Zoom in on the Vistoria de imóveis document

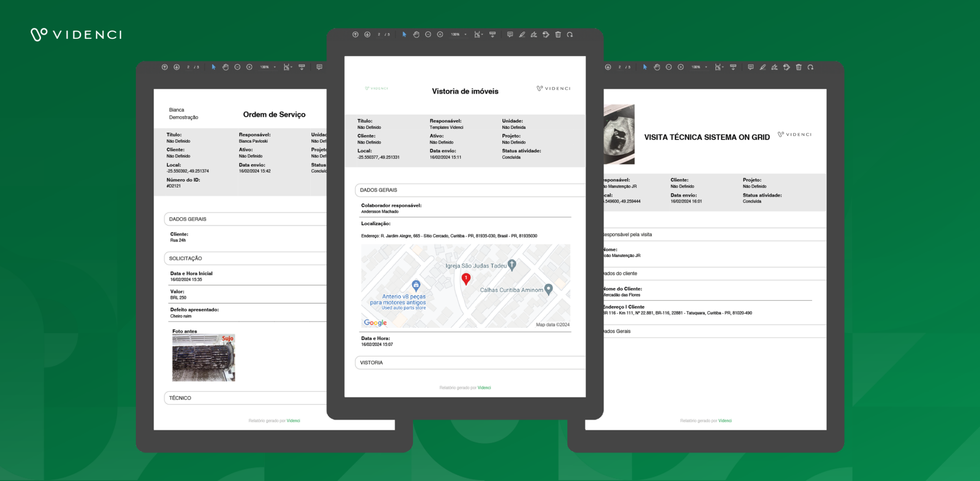tap(439, 34)
